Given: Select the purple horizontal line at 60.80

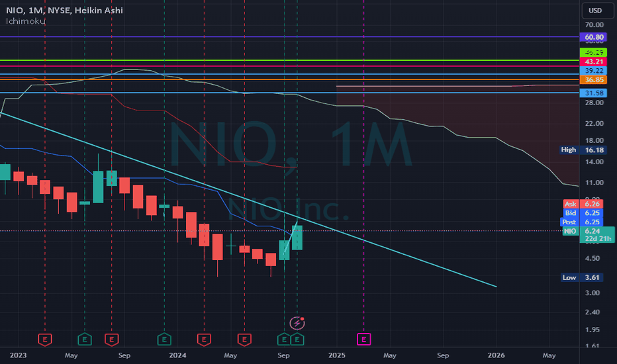Looking at the screenshot, I should [289, 37].
